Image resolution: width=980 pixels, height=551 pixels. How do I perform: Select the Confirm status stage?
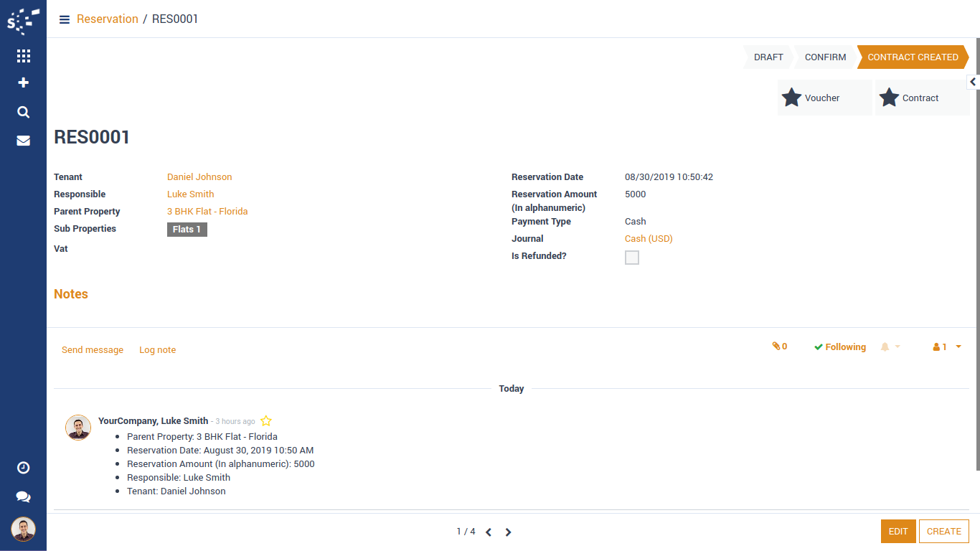click(x=825, y=57)
